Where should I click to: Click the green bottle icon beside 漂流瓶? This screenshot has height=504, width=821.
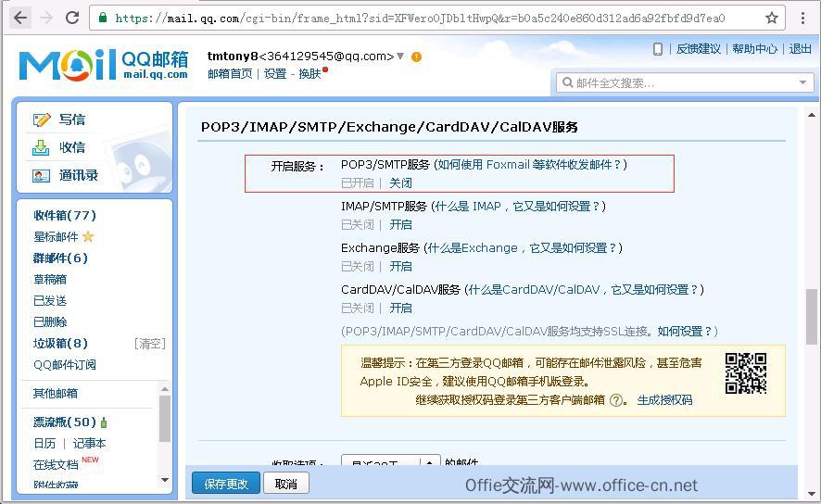click(x=104, y=422)
